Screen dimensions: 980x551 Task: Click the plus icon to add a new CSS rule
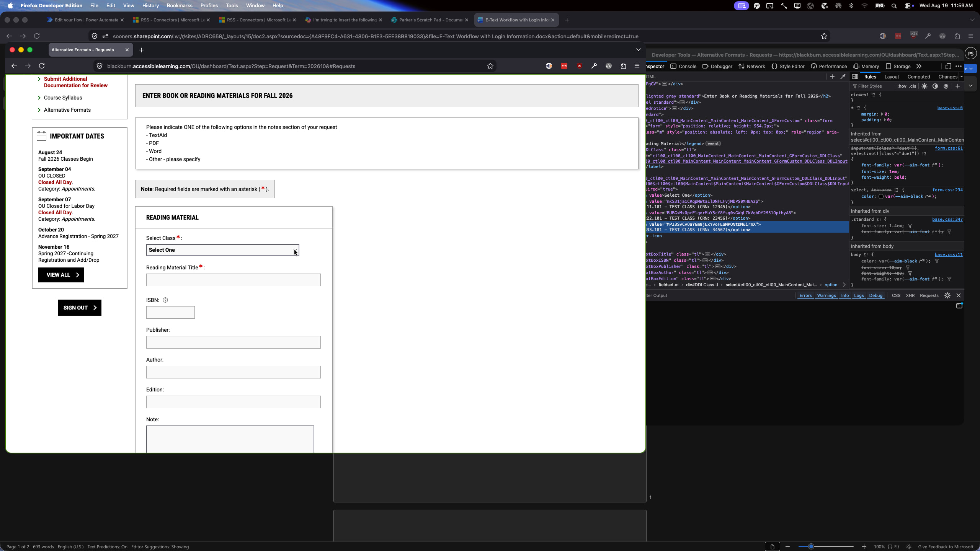[x=958, y=86]
